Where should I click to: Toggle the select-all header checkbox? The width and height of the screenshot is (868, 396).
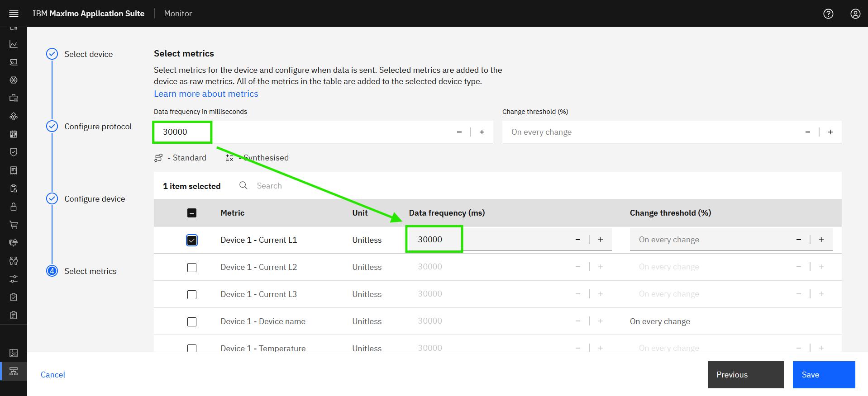click(x=192, y=213)
